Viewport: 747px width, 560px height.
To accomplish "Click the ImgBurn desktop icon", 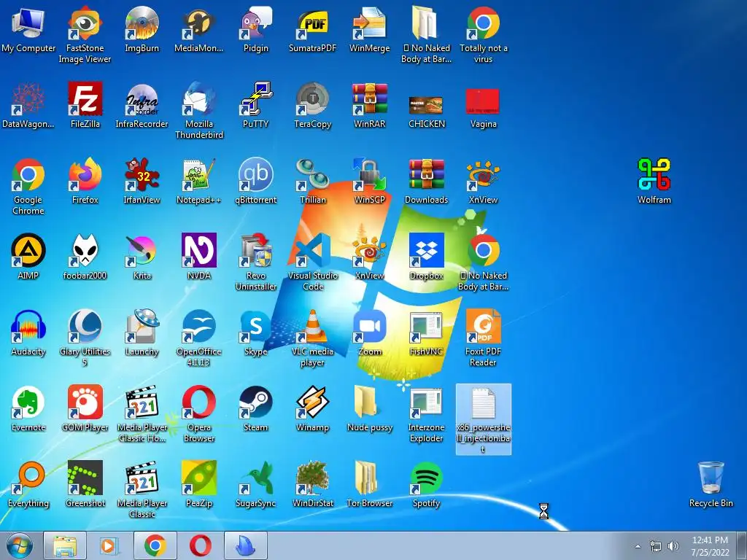I will click(142, 29).
